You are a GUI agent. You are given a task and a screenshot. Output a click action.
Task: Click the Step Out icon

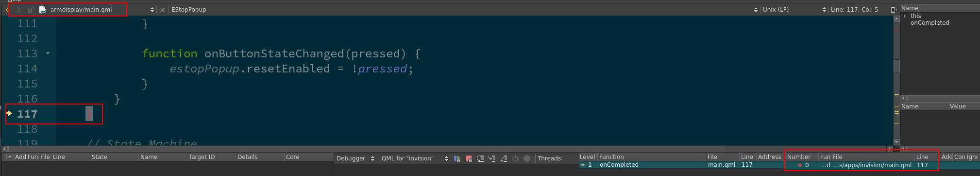tap(504, 158)
